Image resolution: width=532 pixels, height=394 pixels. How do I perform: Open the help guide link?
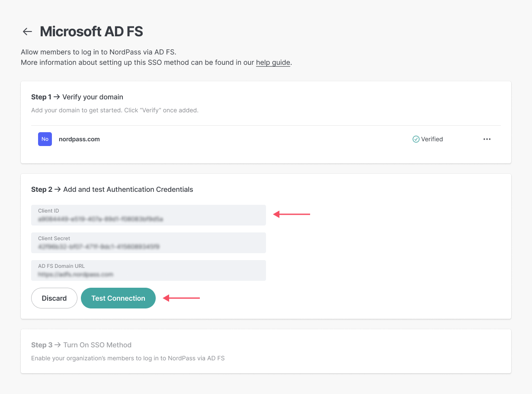click(x=273, y=63)
